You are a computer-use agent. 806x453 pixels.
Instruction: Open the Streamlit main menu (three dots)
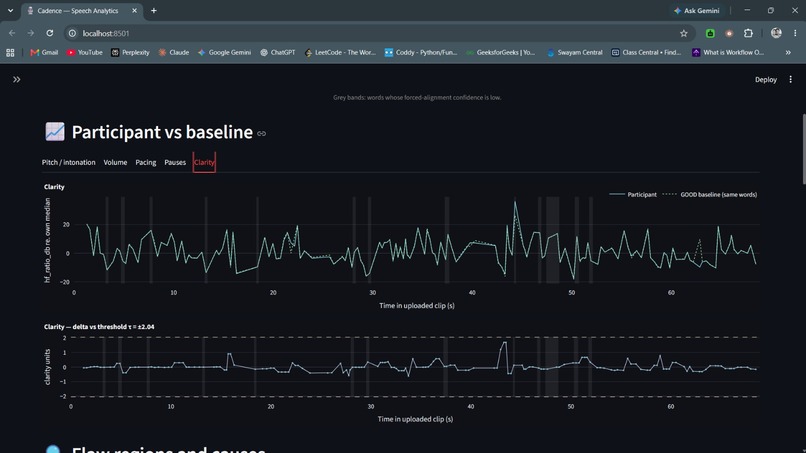(x=790, y=79)
